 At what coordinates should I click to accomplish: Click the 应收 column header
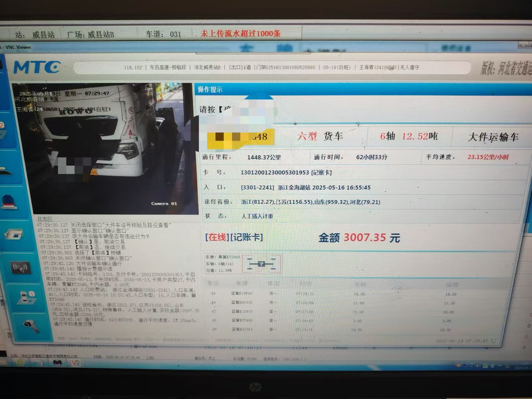(x=452, y=285)
